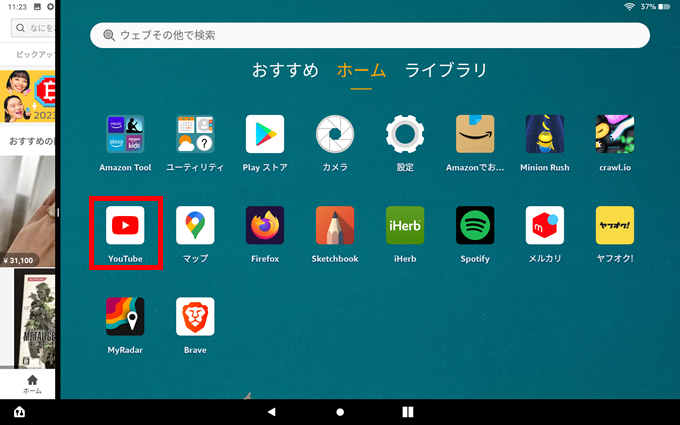Open the ¥31,100 product listing
Viewport: 680px width, 425px height.
tap(27, 211)
